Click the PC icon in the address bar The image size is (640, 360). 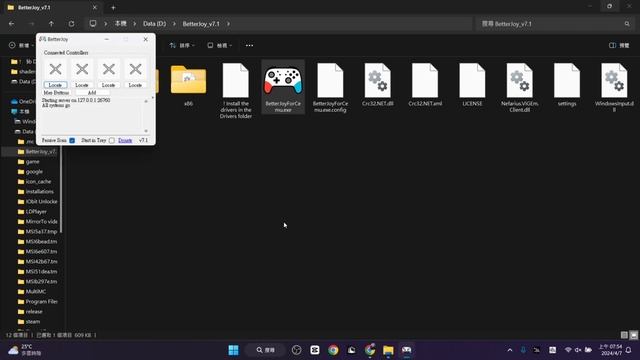(x=93, y=24)
